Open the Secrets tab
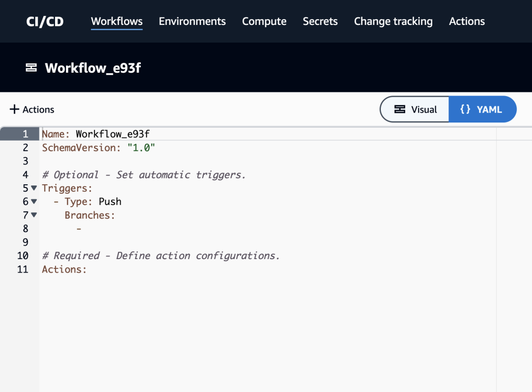This screenshot has width=532, height=392. [x=320, y=21]
